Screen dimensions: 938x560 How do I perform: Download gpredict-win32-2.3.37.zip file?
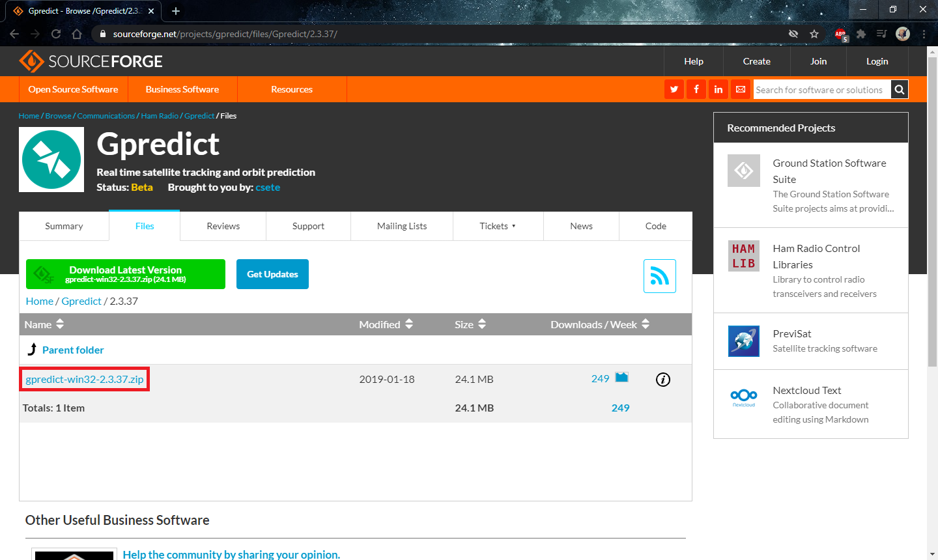pos(85,379)
